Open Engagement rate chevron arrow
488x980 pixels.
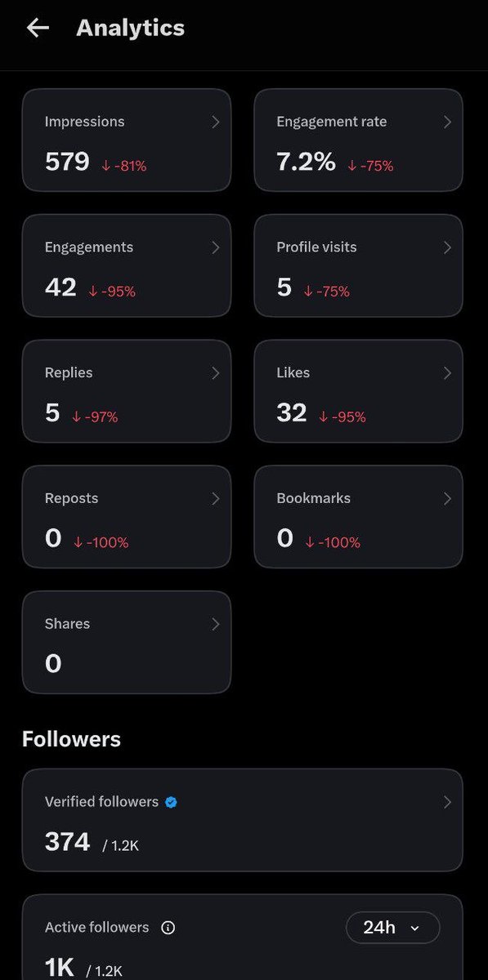point(447,122)
